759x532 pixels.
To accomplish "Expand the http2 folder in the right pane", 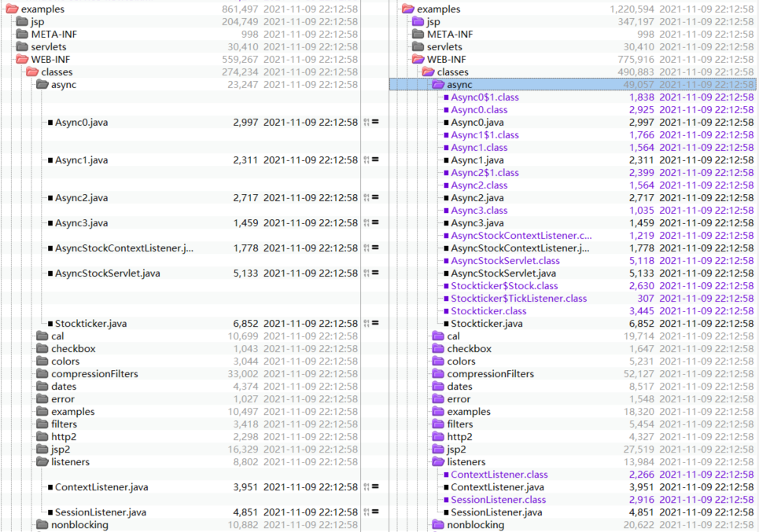I will pyautogui.click(x=439, y=437).
